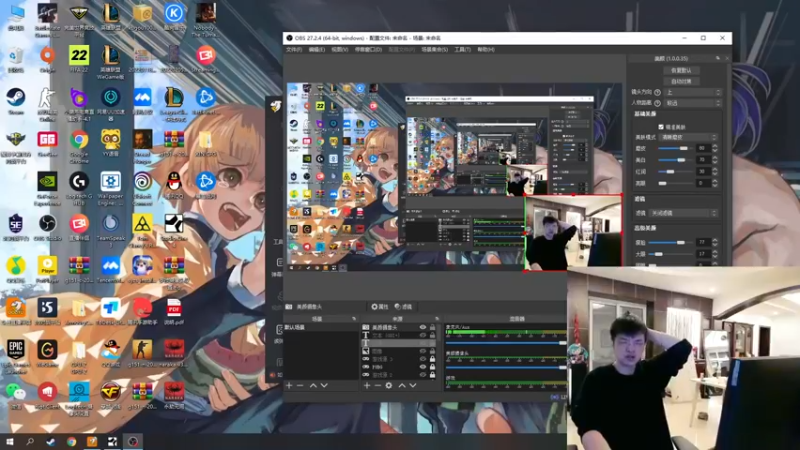The image size is (800, 450).
Task: Move the selected scene down in the Scenes list
Action: [324, 386]
